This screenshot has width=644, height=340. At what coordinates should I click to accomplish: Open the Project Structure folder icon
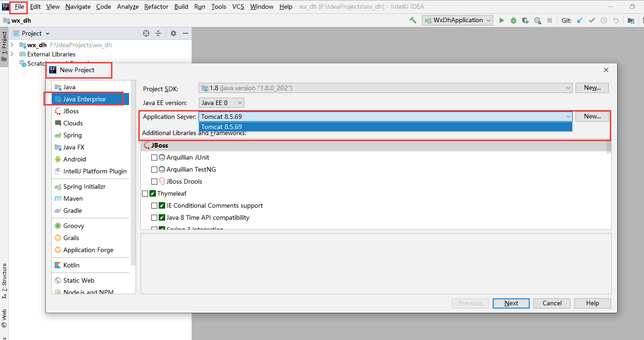631,20
